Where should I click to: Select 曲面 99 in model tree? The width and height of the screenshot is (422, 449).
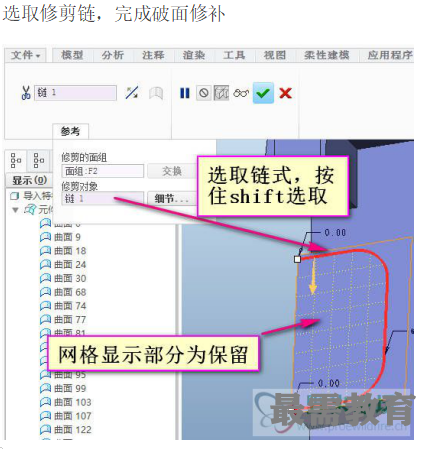70,388
